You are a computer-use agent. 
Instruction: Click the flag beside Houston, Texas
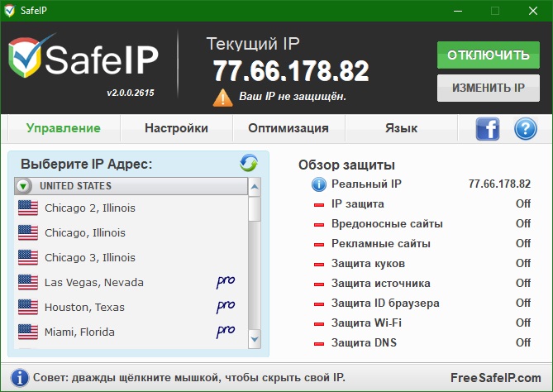(28, 307)
